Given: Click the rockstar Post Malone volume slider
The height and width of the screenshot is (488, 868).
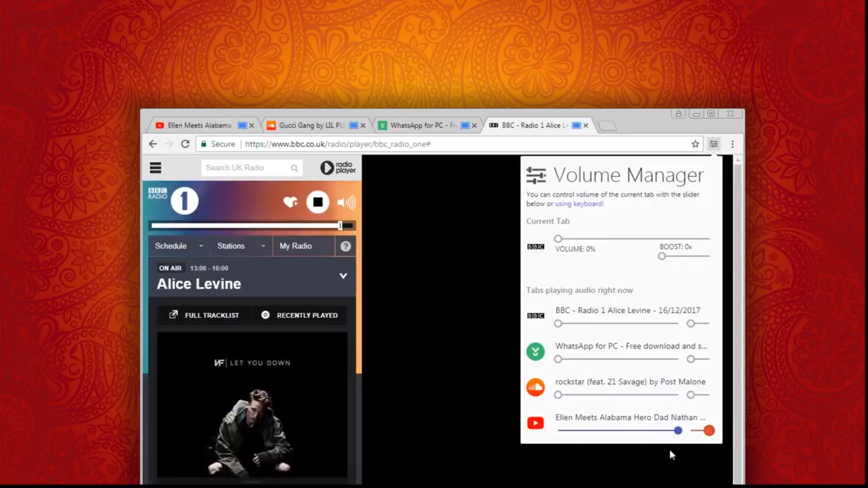Looking at the screenshot, I should 617,395.
